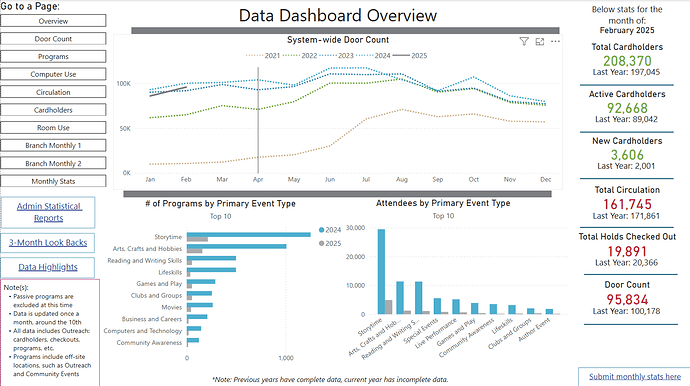690x386 pixels.
Task: Click the System-wide Door Count title
Action: click(x=338, y=40)
